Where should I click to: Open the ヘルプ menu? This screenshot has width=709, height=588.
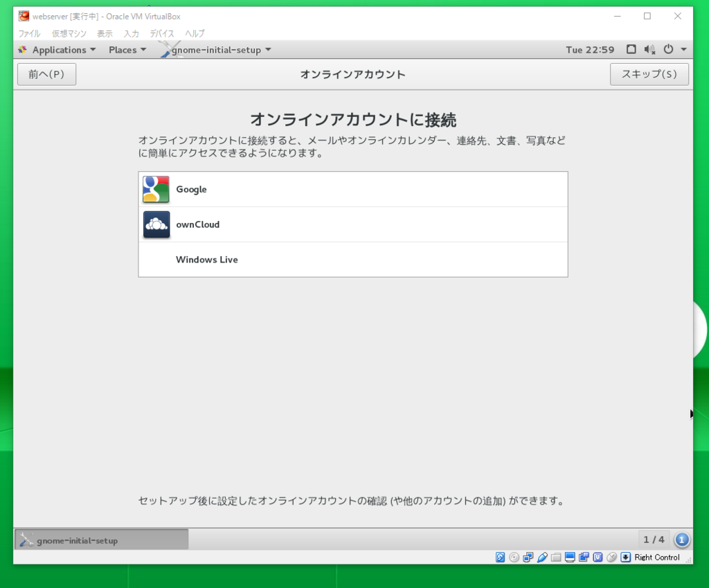point(195,33)
